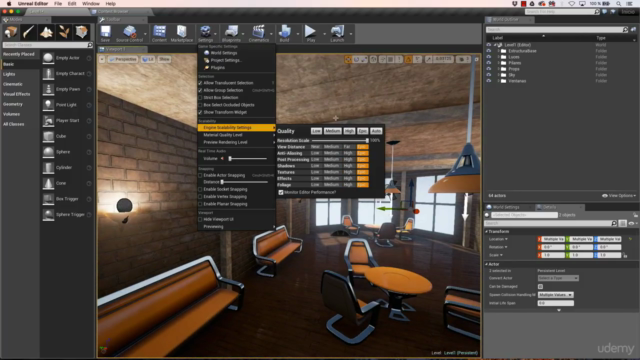The width and height of the screenshot is (640, 360).
Task: Toggle Allow Group Selection checkbox
Action: point(200,90)
